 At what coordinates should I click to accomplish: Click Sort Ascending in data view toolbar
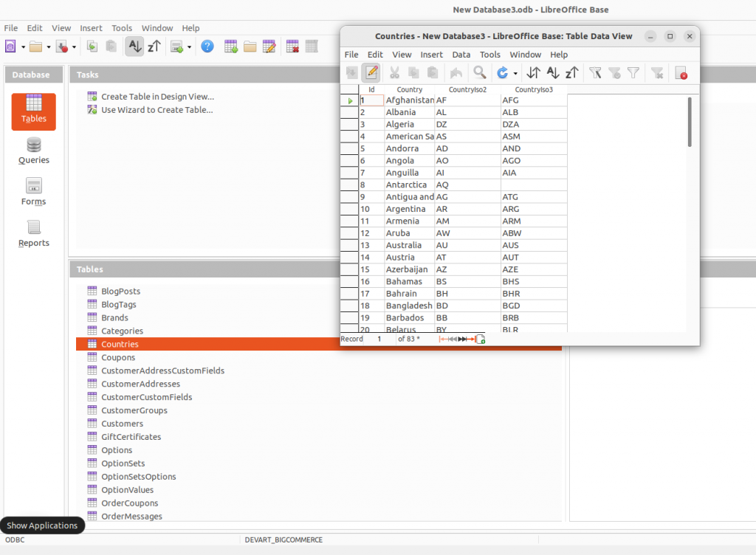(552, 73)
